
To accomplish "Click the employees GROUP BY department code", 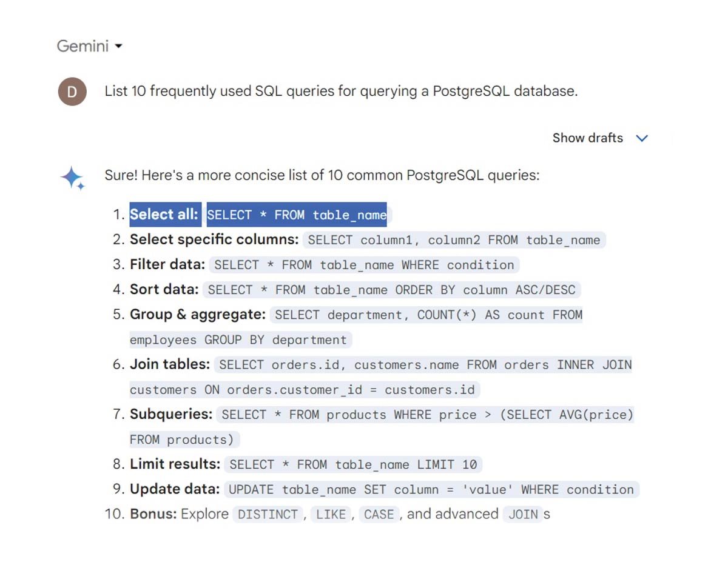I will [x=238, y=339].
